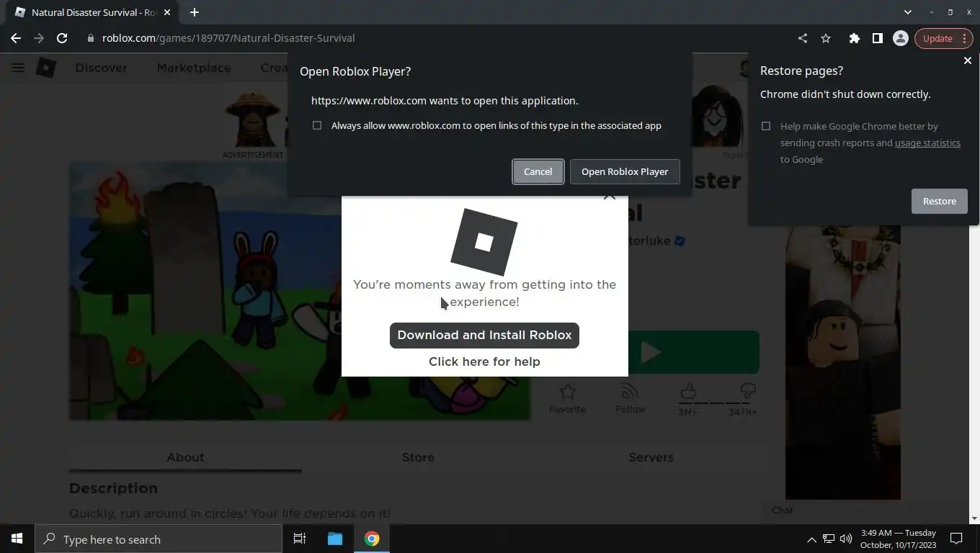Open the Roblox hamburger menu
Image resolution: width=980 pixels, height=553 pixels.
(x=18, y=68)
